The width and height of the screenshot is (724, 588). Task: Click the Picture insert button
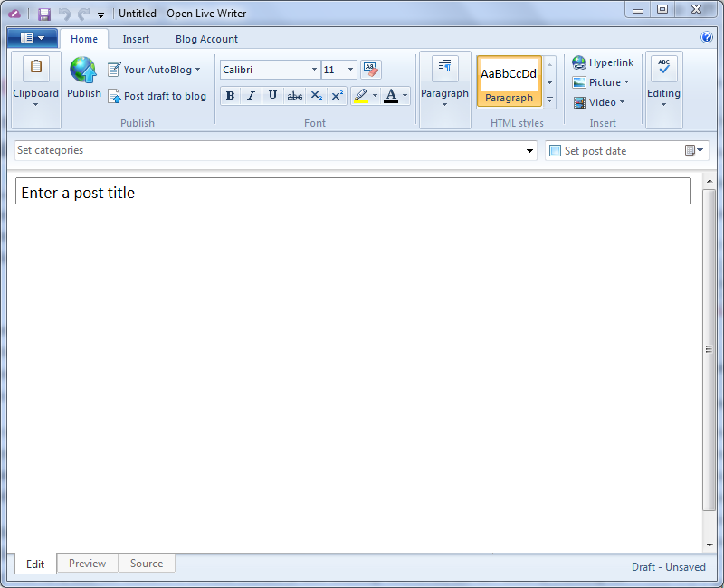point(600,82)
